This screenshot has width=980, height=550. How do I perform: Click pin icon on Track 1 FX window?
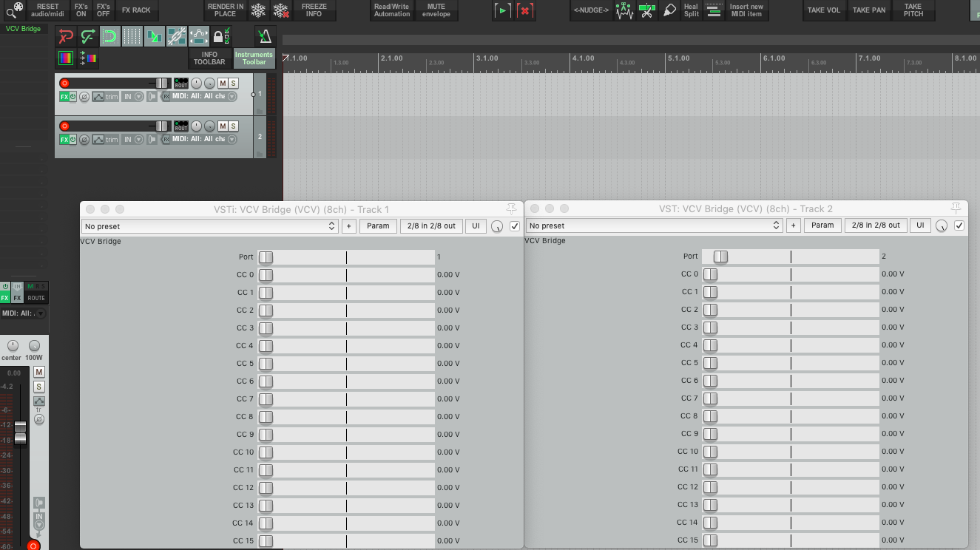[511, 209]
